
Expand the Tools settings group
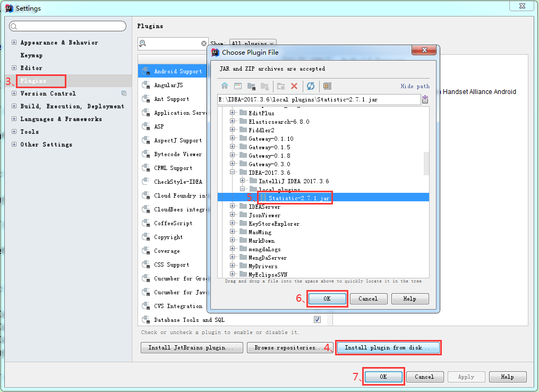coord(14,131)
